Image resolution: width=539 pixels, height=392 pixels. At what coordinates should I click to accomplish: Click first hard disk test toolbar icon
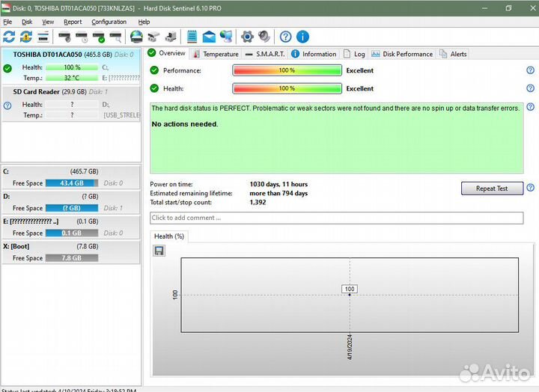pyautogui.click(x=64, y=37)
